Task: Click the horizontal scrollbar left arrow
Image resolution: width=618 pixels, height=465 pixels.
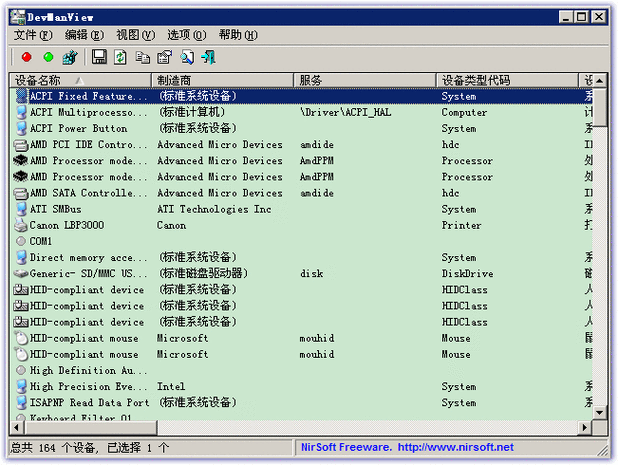Action: pyautogui.click(x=16, y=427)
